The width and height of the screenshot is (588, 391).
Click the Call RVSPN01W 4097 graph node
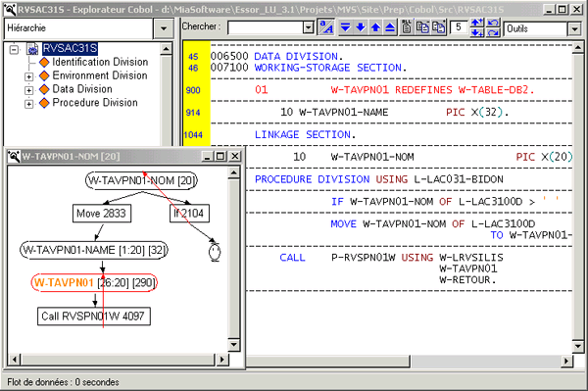click(94, 317)
